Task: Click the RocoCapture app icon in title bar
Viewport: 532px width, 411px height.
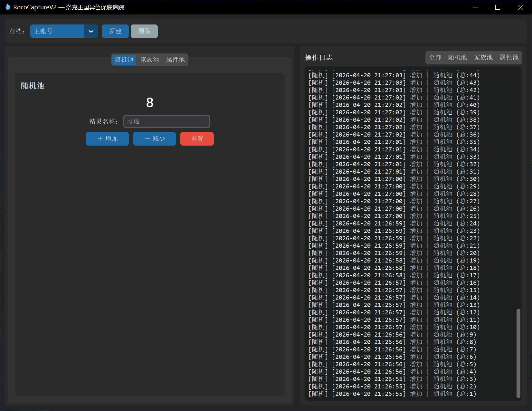Action: coord(8,7)
